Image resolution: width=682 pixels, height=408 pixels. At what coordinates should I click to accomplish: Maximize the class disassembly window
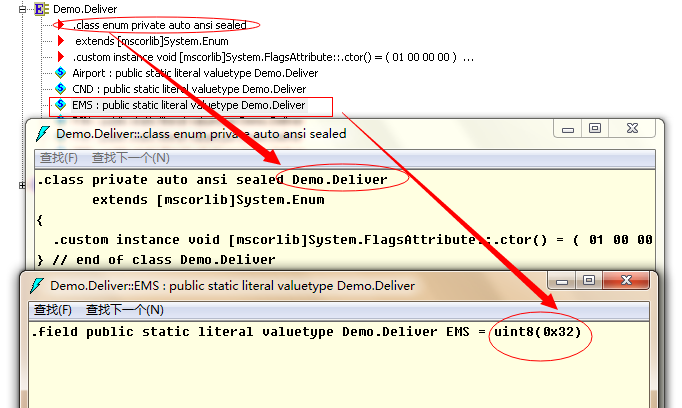coord(595,129)
